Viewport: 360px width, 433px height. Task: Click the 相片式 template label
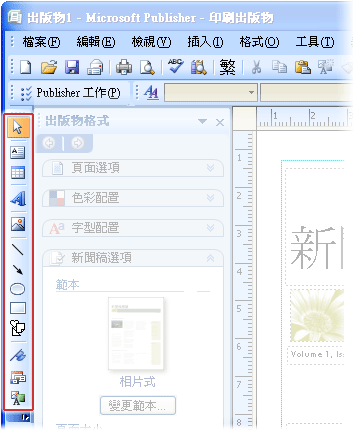[x=137, y=382]
